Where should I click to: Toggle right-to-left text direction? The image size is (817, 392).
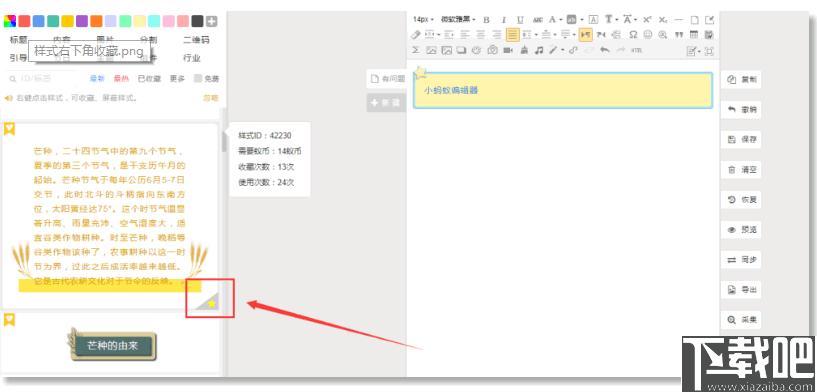tap(601, 35)
